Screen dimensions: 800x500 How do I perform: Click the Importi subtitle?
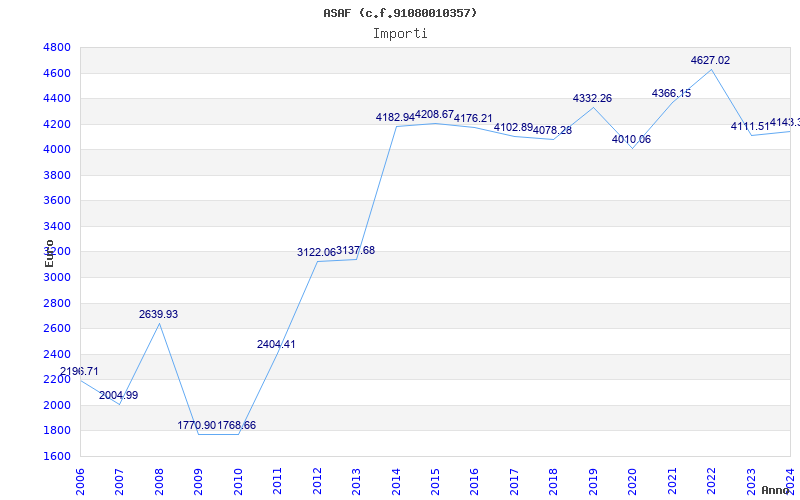[x=400, y=34]
